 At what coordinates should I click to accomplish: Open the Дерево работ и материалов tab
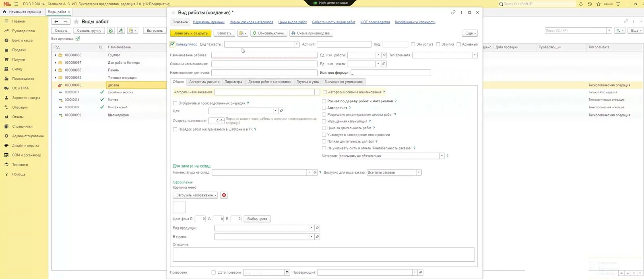pyautogui.click(x=270, y=82)
